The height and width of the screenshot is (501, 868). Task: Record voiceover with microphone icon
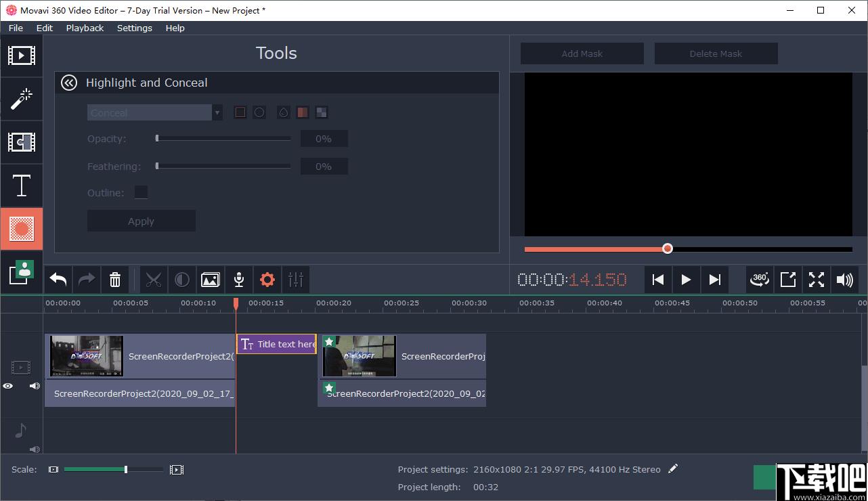point(239,280)
